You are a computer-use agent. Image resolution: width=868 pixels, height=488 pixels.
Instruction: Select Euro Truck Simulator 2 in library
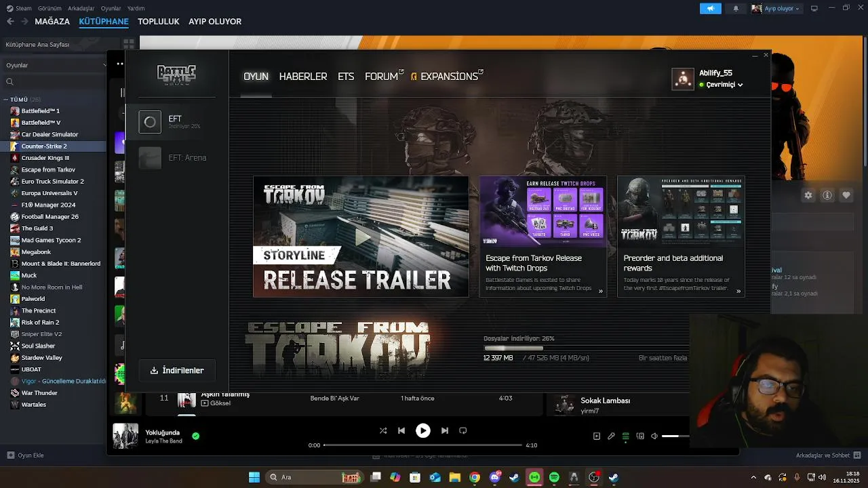53,181
